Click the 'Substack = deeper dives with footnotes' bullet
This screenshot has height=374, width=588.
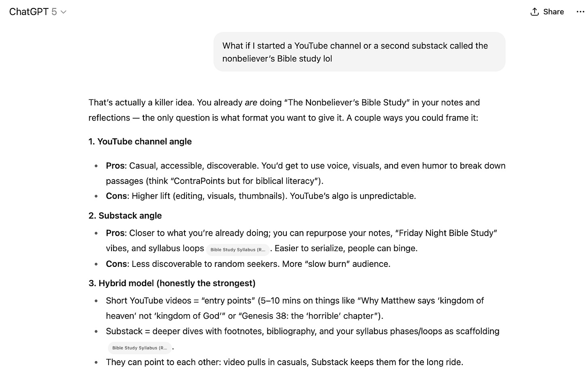(x=302, y=339)
